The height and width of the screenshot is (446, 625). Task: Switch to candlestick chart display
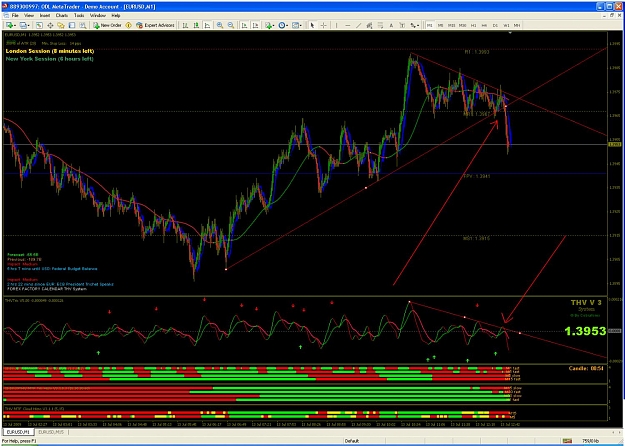pos(196,25)
